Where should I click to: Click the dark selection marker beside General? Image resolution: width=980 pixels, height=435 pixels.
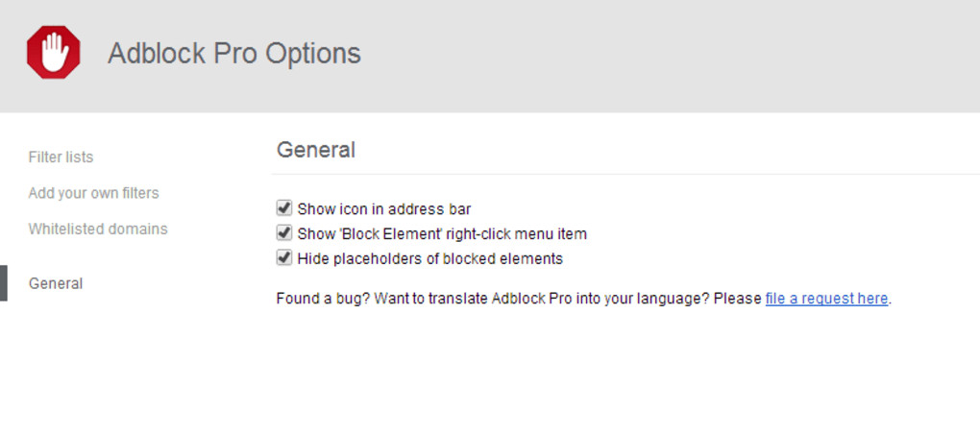tap(3, 283)
